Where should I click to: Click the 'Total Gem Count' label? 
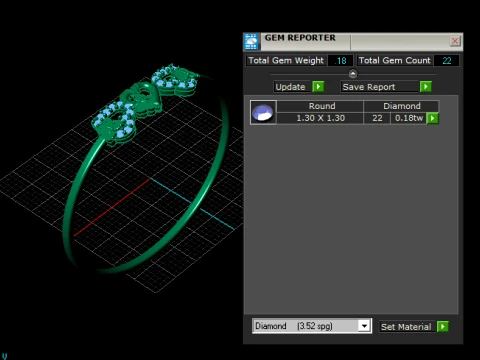click(395, 61)
